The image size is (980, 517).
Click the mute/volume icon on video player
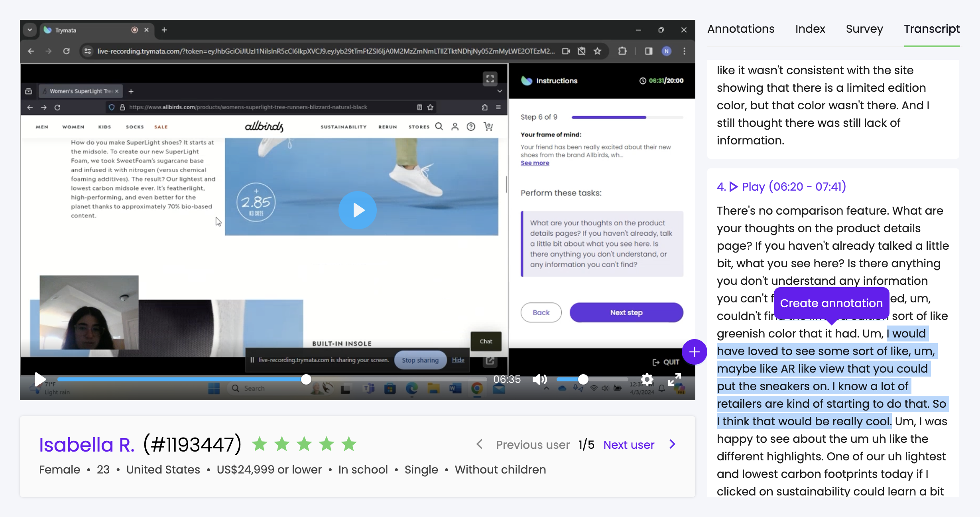click(x=540, y=379)
